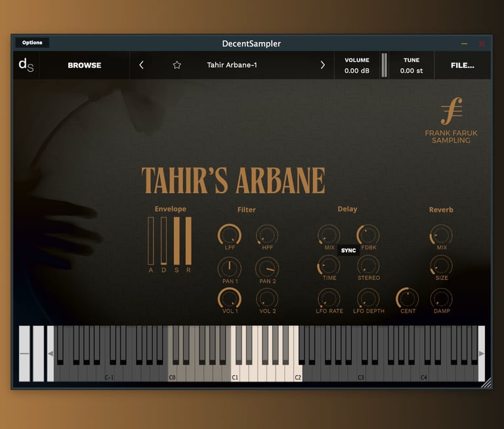Minimize the DecentSampler window

(x=464, y=43)
